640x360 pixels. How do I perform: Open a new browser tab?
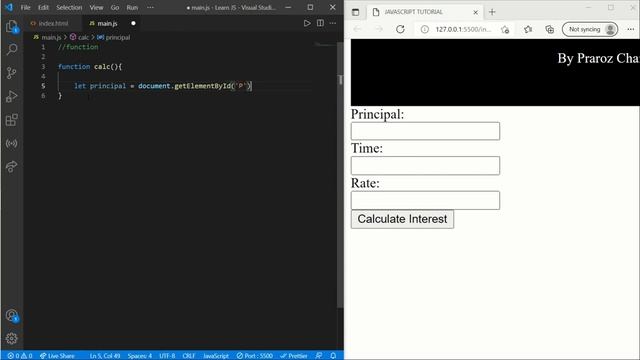click(x=492, y=12)
